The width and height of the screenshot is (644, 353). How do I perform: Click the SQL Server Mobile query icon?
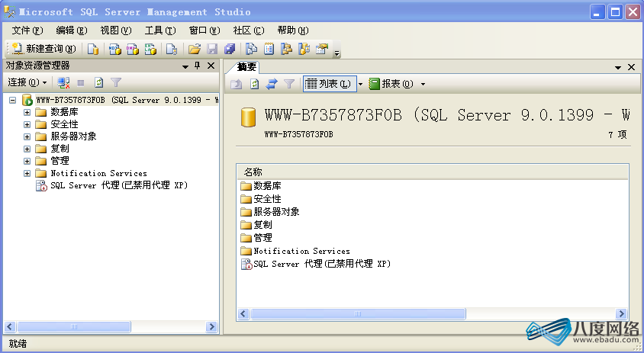tap(171, 50)
